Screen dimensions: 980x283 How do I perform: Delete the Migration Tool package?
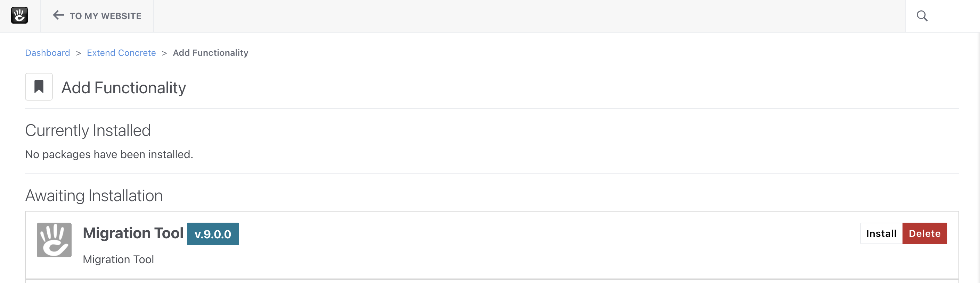pyautogui.click(x=924, y=233)
